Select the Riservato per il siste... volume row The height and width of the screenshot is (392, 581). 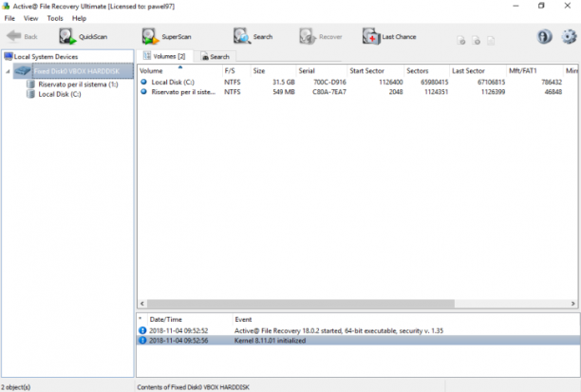(358, 91)
